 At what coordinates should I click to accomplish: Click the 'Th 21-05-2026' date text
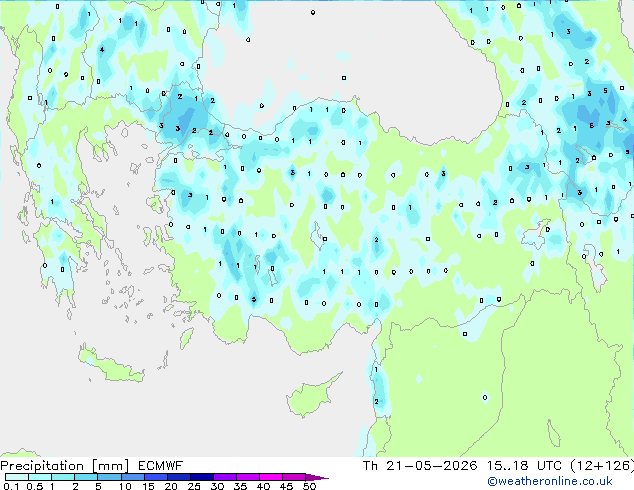click(420, 466)
